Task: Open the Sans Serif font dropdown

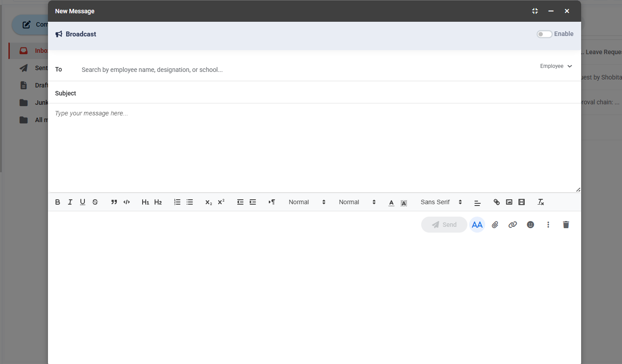Action: point(442,202)
